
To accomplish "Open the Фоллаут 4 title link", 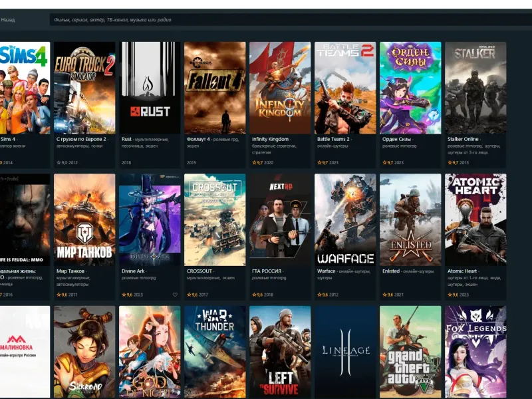I will click(x=198, y=139).
